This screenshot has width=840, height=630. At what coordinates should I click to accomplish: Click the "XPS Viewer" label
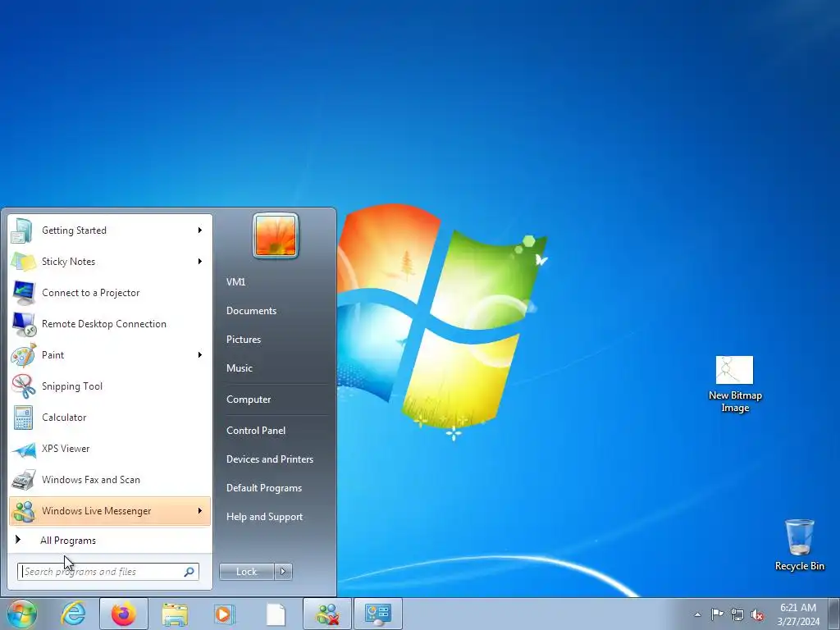click(x=66, y=449)
